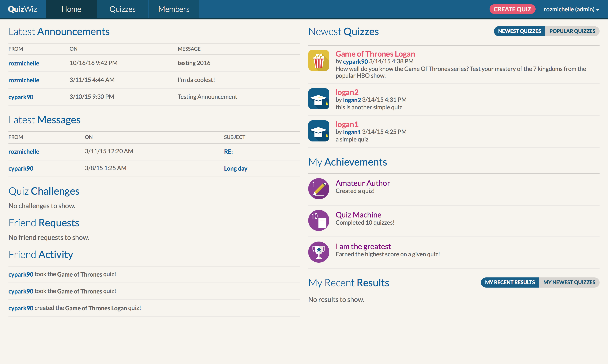Open cypark90 from the Testing Announcement row
The height and width of the screenshot is (364, 608).
coord(21,97)
